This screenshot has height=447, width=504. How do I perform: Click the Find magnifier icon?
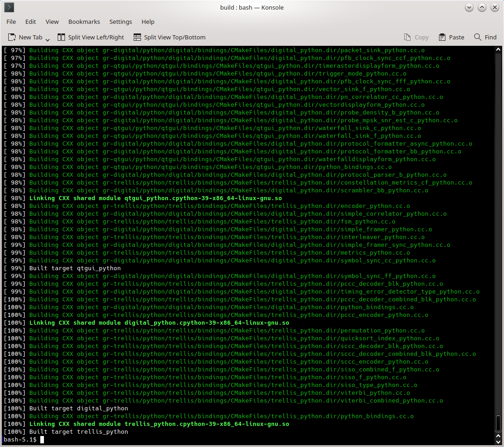click(x=478, y=38)
